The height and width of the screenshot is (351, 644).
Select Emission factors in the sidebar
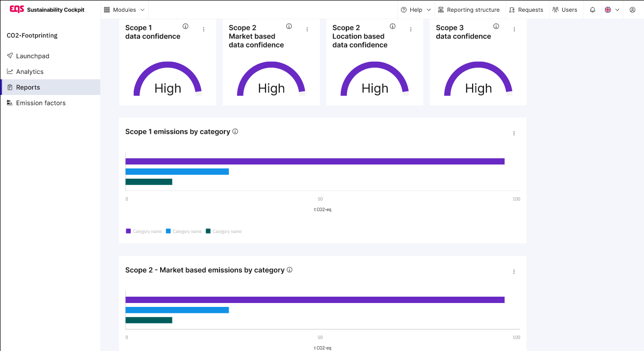41,103
